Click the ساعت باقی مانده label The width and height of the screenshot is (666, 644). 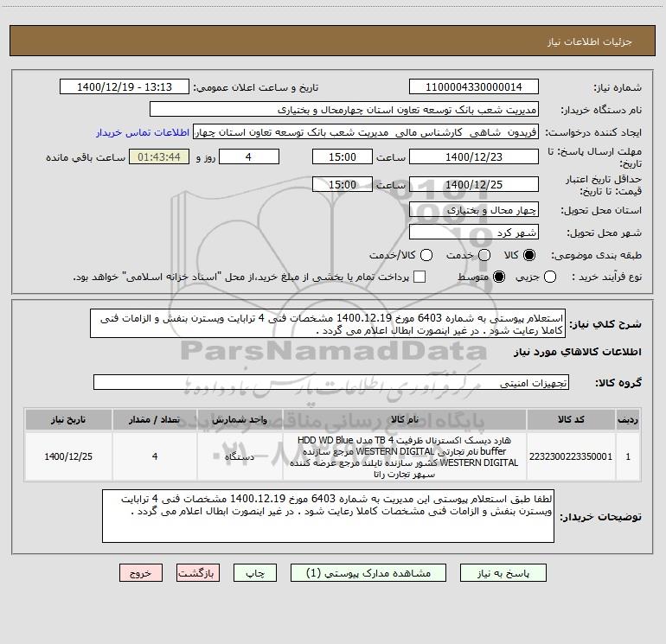coord(86,157)
